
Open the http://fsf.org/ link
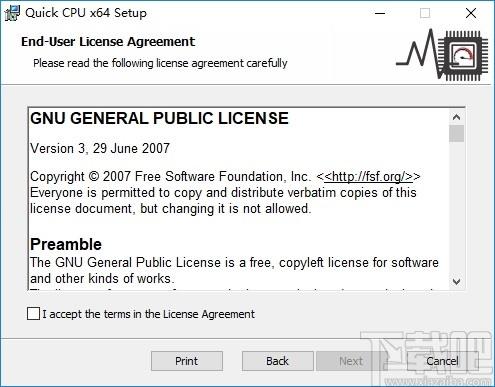pyautogui.click(x=368, y=176)
